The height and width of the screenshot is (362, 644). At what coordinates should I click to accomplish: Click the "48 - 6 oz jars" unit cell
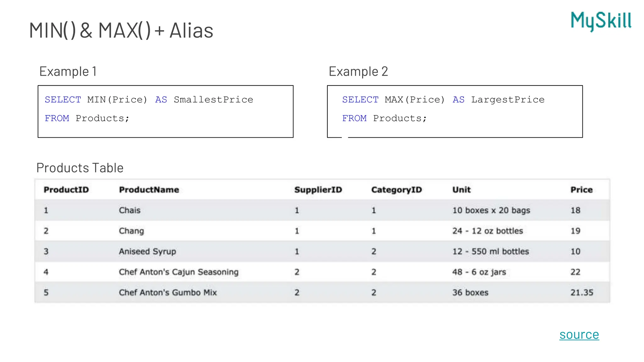[479, 272]
